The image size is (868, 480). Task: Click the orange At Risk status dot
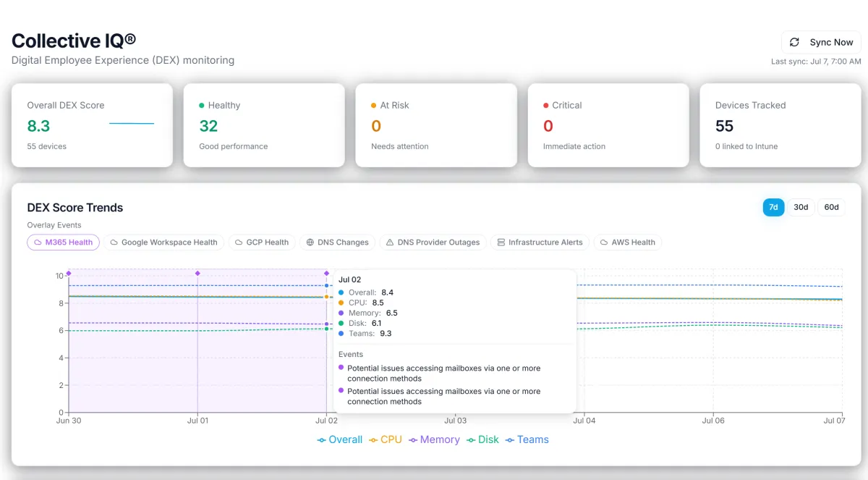tap(374, 105)
